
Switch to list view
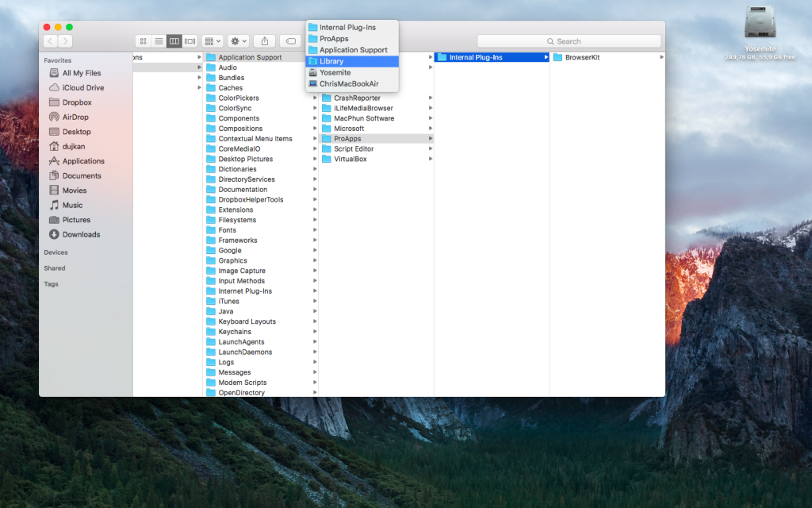[159, 40]
